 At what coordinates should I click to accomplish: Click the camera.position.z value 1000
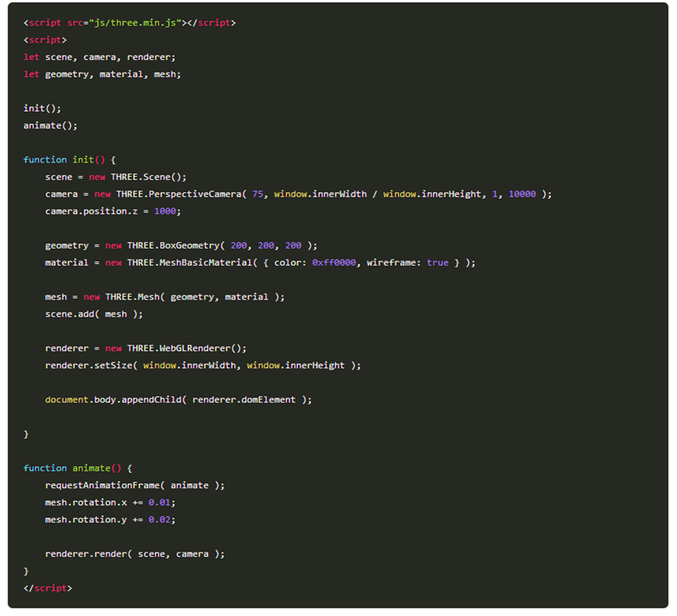coord(167,211)
